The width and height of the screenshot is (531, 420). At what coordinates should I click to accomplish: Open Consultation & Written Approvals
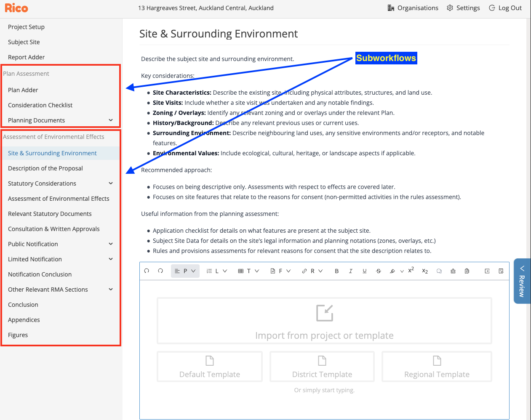click(x=54, y=229)
